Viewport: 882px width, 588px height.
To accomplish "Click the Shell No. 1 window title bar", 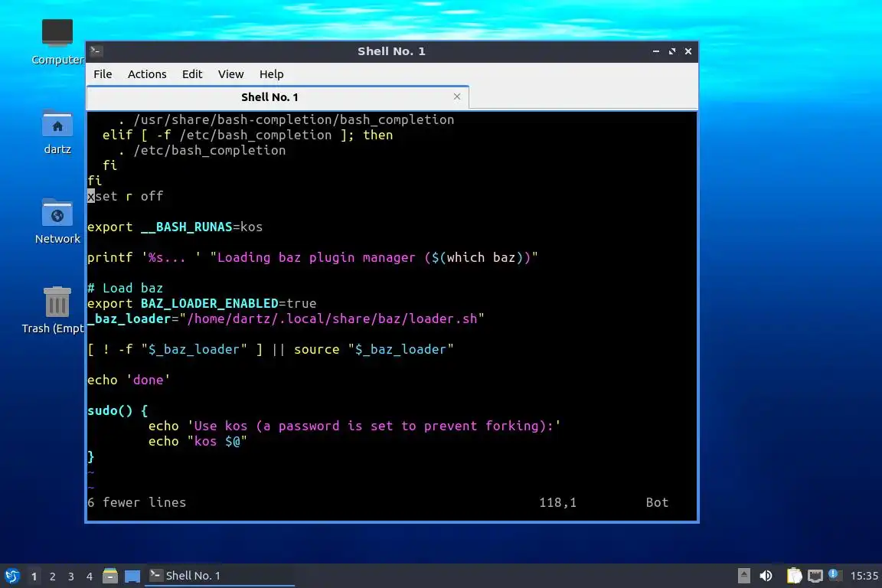I will (x=391, y=51).
